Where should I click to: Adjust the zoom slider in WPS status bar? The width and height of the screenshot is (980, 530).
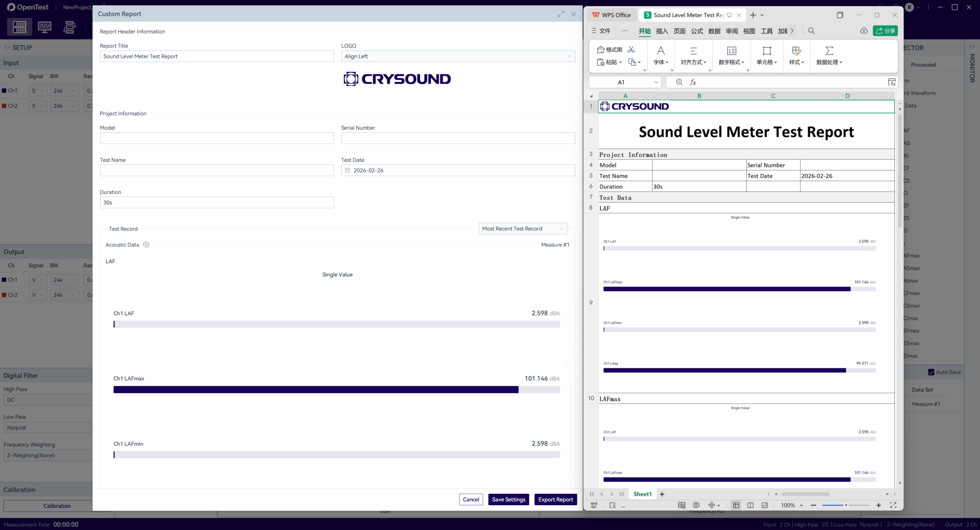(x=846, y=505)
